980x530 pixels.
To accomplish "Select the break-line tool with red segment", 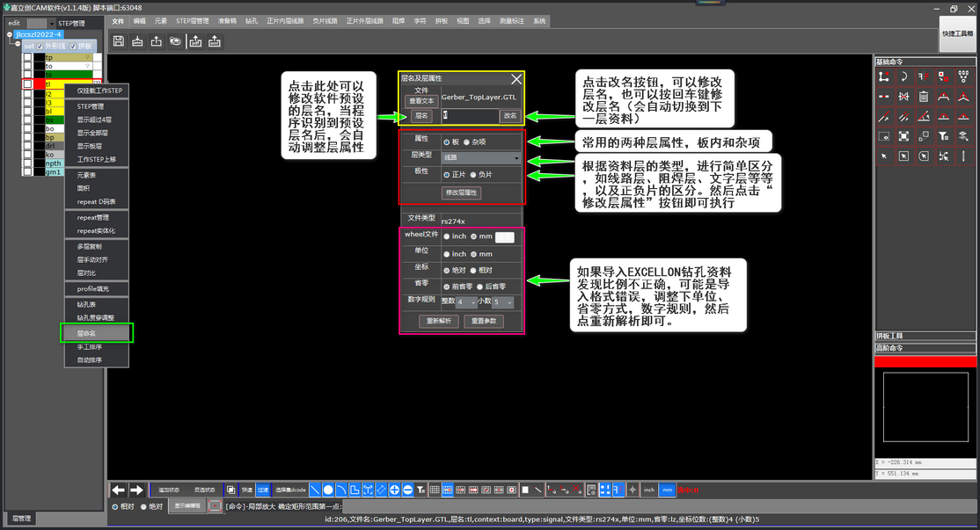I will (x=884, y=97).
